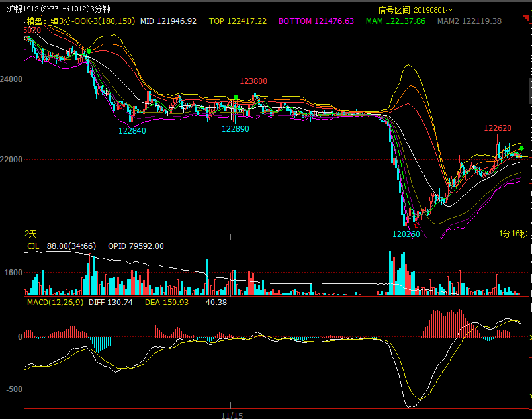The image size is (532, 419).
Task: Click the CJL volume indicator label
Action: coord(33,246)
